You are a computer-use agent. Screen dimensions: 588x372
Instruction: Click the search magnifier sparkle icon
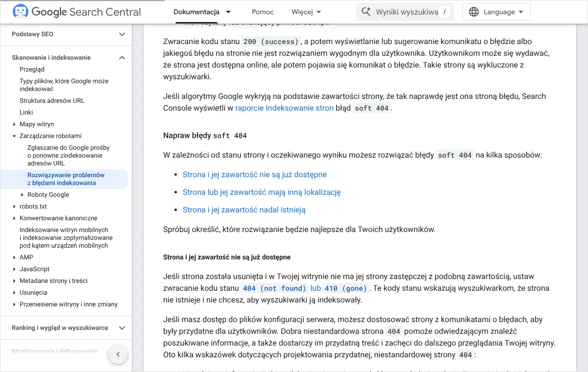click(x=366, y=12)
